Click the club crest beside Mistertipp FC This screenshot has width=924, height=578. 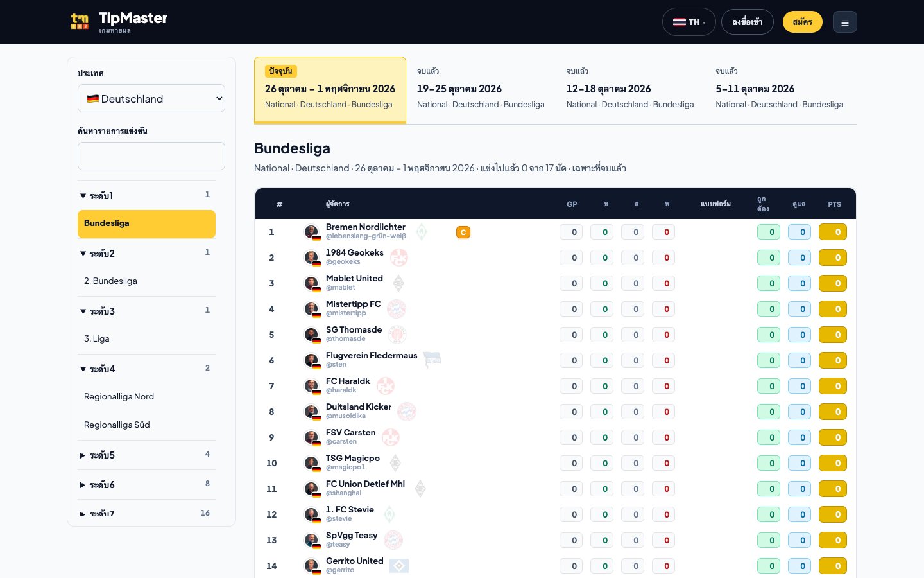tap(397, 309)
